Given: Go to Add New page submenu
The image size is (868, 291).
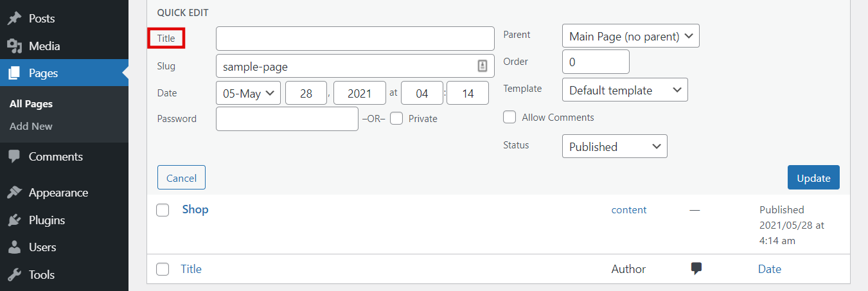Looking at the screenshot, I should point(31,127).
